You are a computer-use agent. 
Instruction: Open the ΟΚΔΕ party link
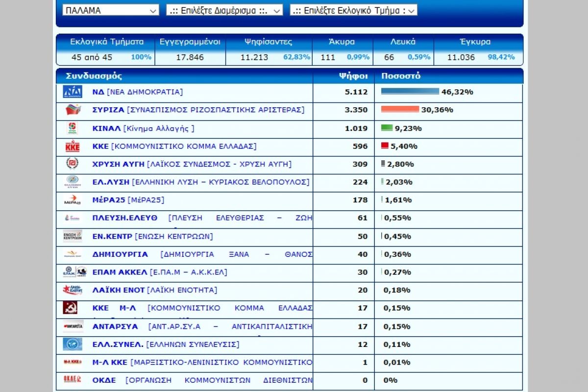(x=202, y=380)
